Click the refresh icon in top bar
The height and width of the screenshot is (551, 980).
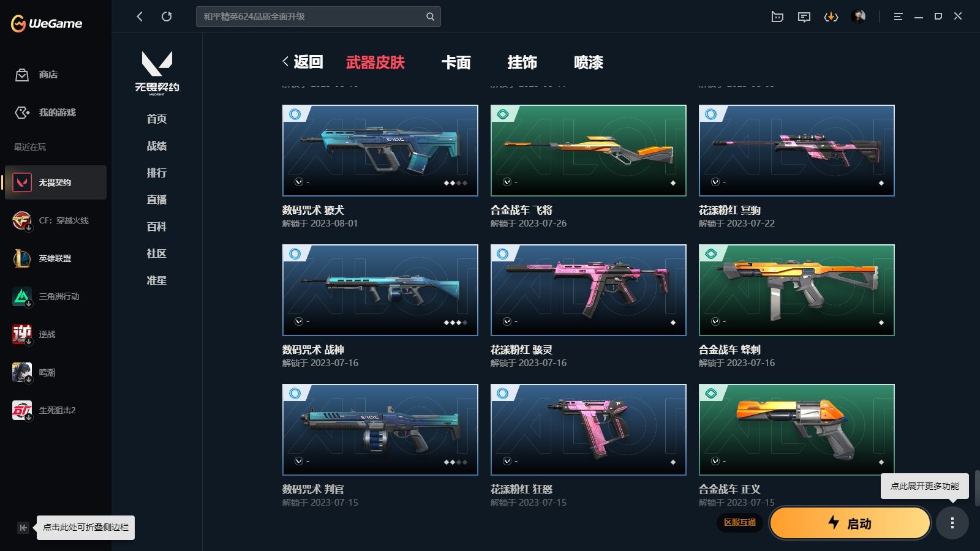[x=167, y=17]
